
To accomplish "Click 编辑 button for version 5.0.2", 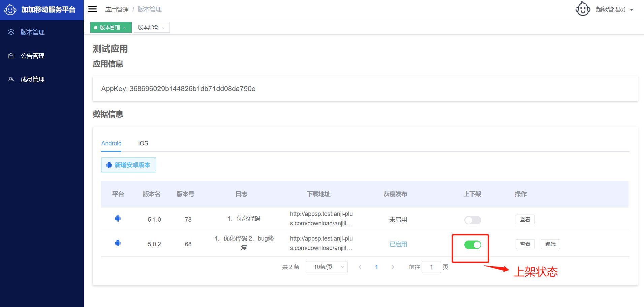I will pyautogui.click(x=550, y=244).
